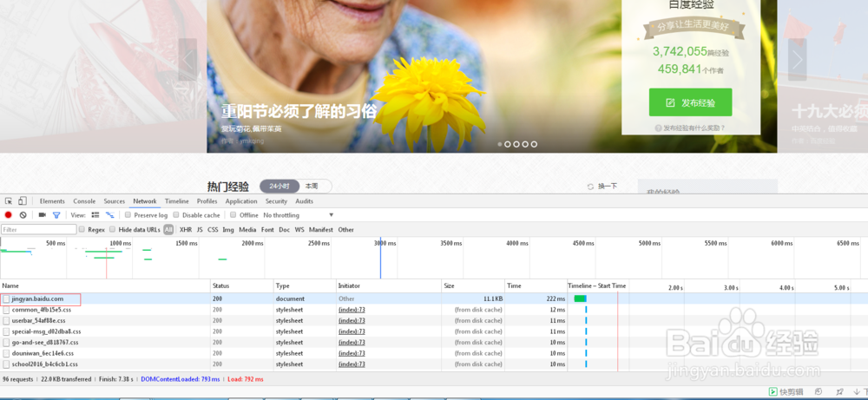Open the Audits tab
This screenshot has width=868, height=400.
[x=304, y=201]
